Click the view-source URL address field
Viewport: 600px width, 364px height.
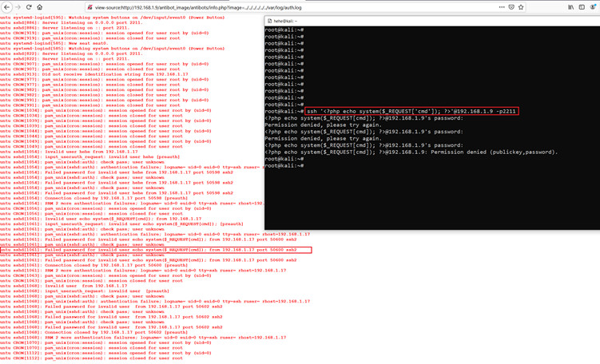pos(240,7)
